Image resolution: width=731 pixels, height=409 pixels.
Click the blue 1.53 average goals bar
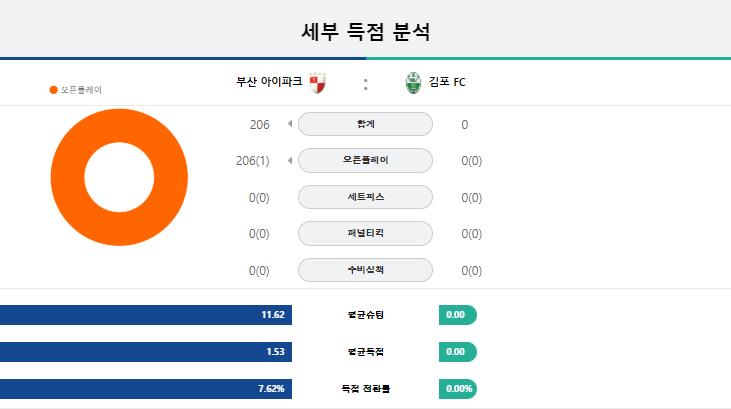[x=146, y=352]
